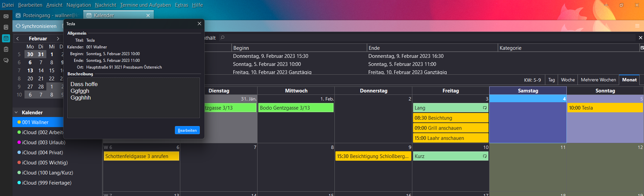
Task: Select the Bodo Gentzgasse 3/13 event on Mittwoch
Action: (x=296, y=108)
